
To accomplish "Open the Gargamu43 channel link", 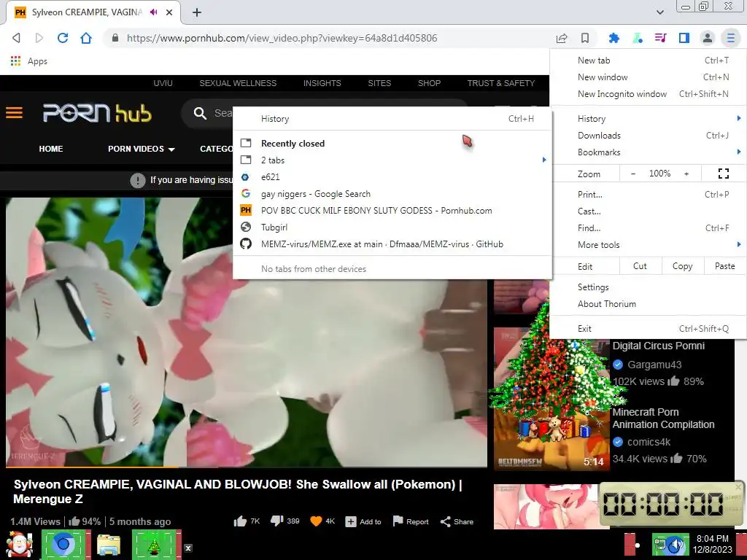I will click(654, 365).
